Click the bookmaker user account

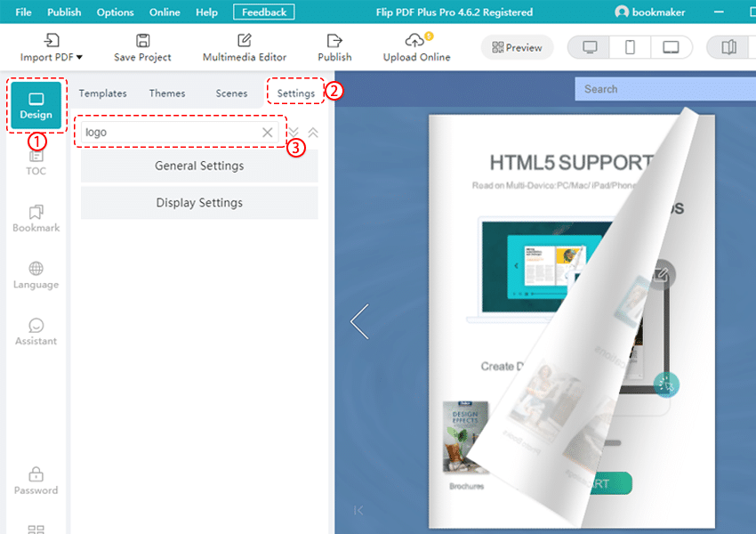(x=650, y=12)
